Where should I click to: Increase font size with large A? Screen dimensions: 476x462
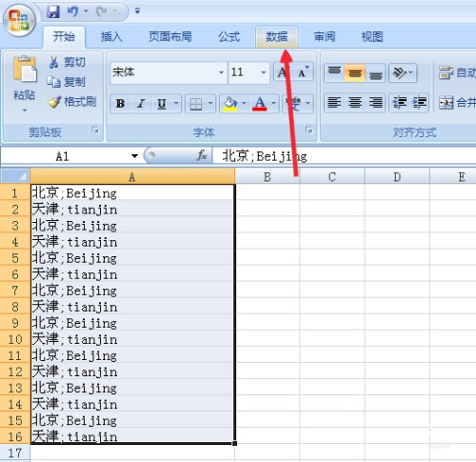point(283,72)
